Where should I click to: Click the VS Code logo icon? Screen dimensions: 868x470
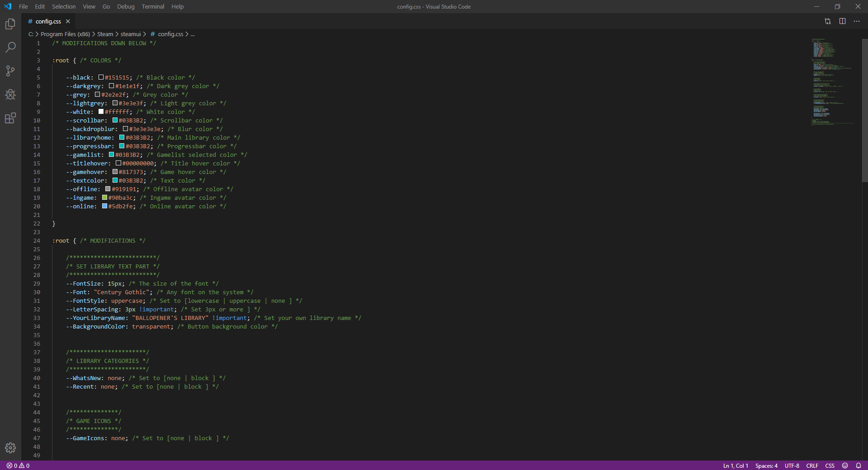click(x=8, y=6)
